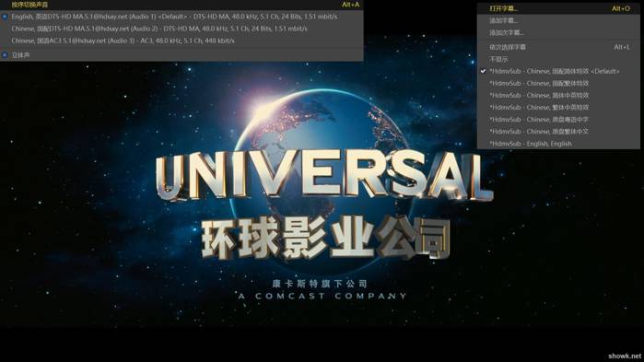
Task: Click the A COMCAST COMPANY caption in video
Action: click(x=322, y=296)
